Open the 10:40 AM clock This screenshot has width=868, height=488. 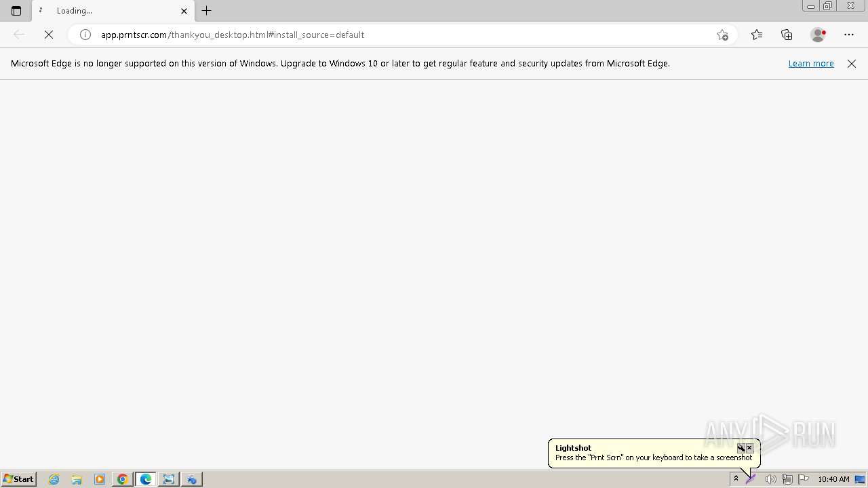click(x=833, y=479)
